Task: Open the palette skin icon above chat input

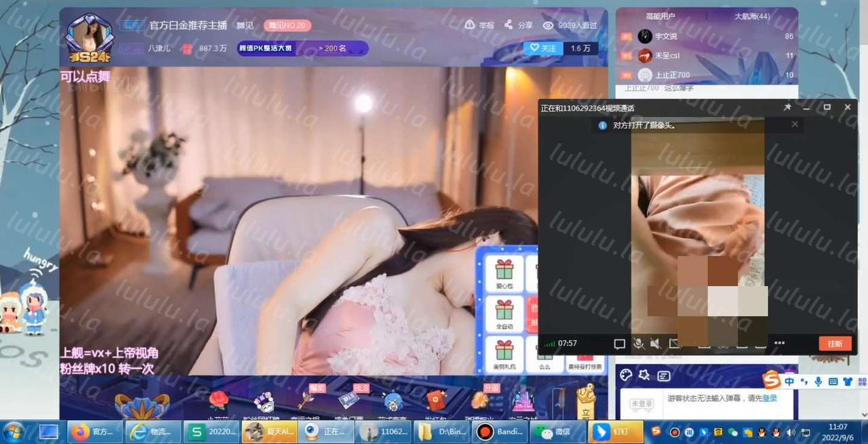Action: click(626, 375)
